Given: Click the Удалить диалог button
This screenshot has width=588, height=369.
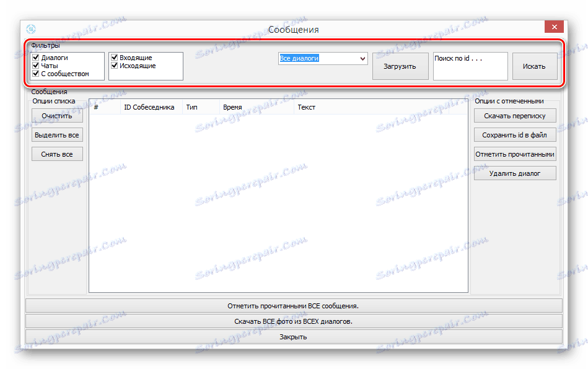Looking at the screenshot, I should 515,173.
